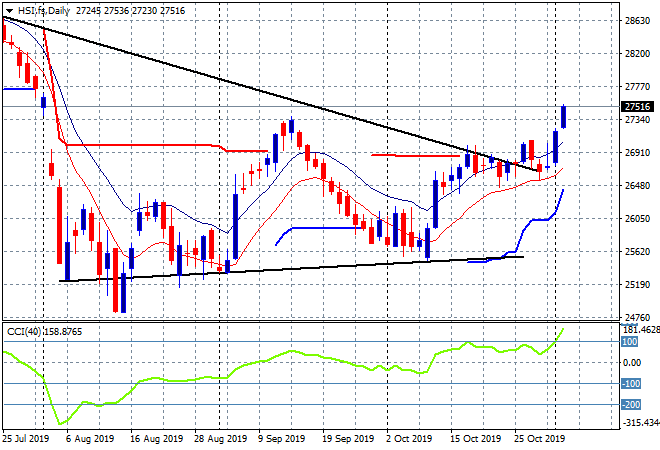Click the triangle arrow before HSI.fs title
Screen dimensions: 660x450
tap(9, 11)
